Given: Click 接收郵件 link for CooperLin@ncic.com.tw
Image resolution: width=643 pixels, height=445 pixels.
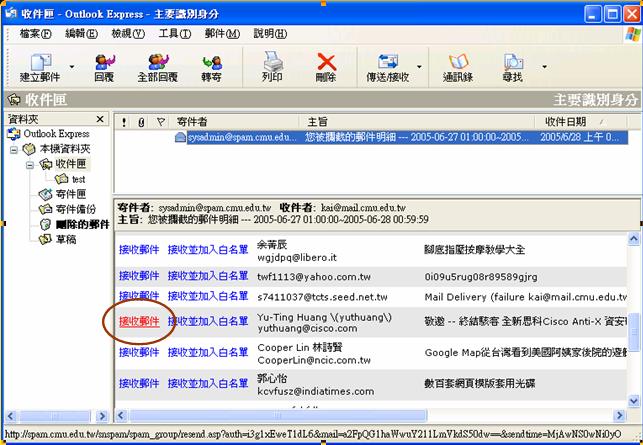Looking at the screenshot, I should 139,352.
